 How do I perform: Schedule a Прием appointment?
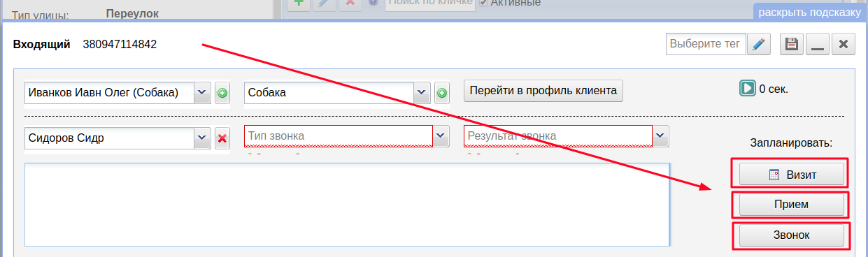(x=791, y=205)
